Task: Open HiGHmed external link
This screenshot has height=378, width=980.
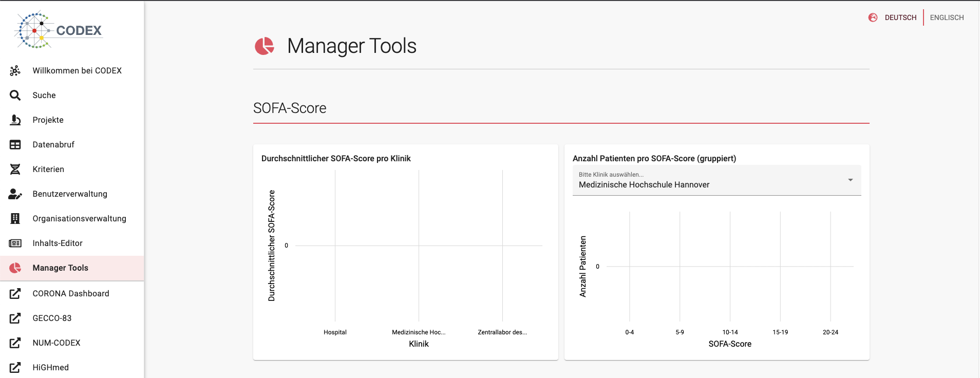Action: tap(72, 368)
